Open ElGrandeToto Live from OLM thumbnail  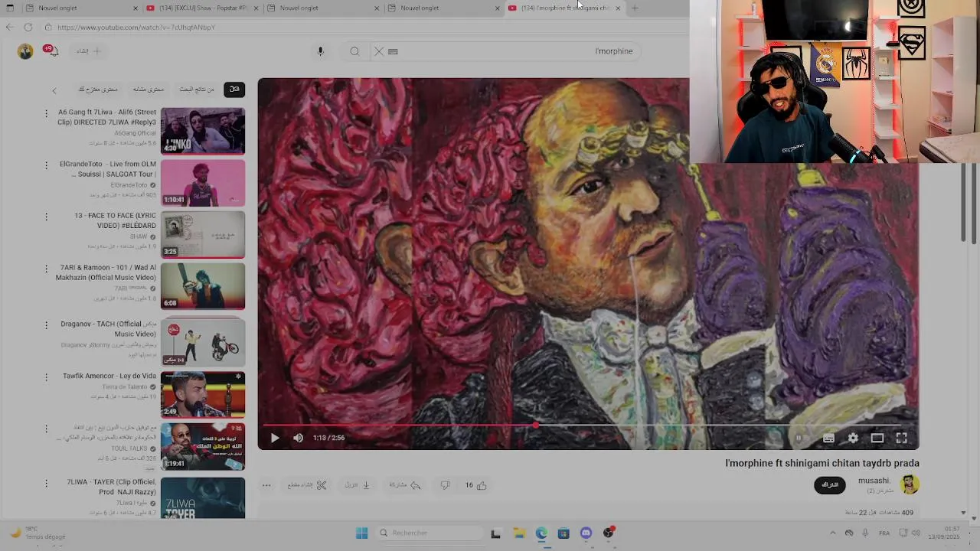(203, 182)
